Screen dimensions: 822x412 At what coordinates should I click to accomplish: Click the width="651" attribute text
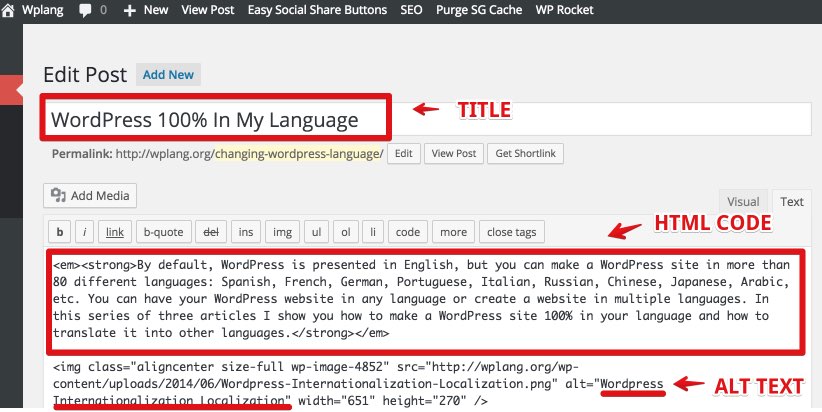(337, 401)
